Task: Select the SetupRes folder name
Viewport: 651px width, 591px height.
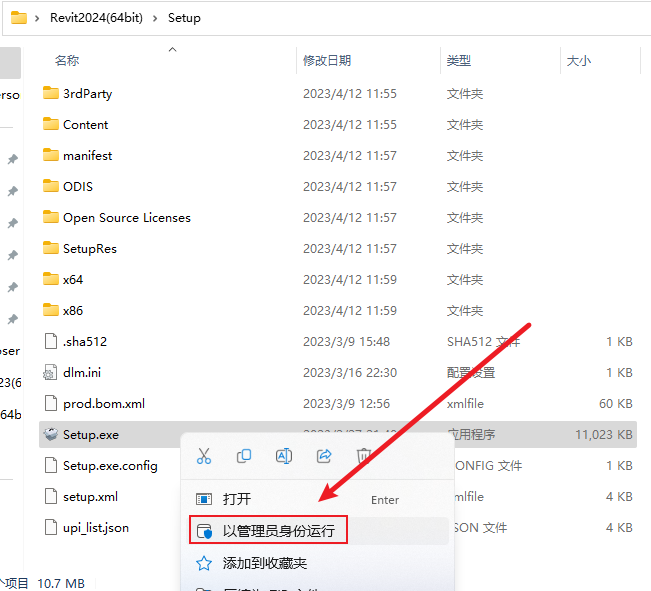Action: pyautogui.click(x=90, y=249)
